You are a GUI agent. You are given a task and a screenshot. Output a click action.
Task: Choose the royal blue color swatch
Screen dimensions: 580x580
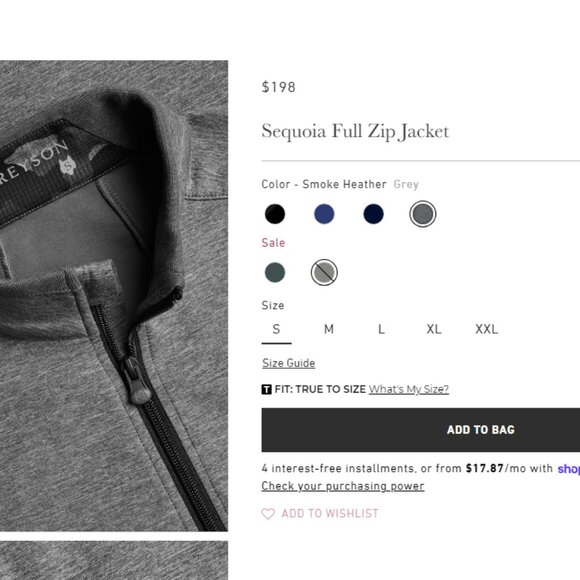[x=324, y=214]
